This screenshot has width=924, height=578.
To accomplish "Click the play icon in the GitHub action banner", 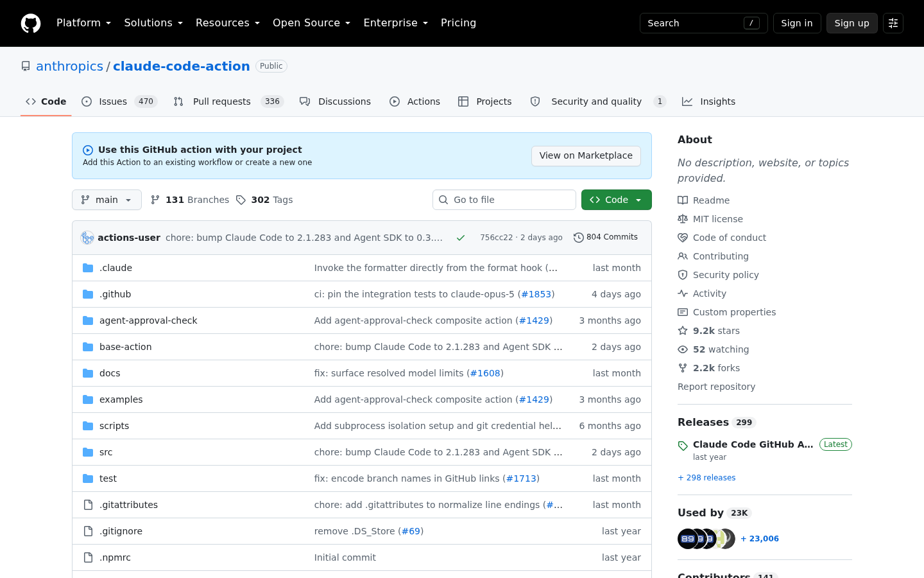I will click(88, 150).
